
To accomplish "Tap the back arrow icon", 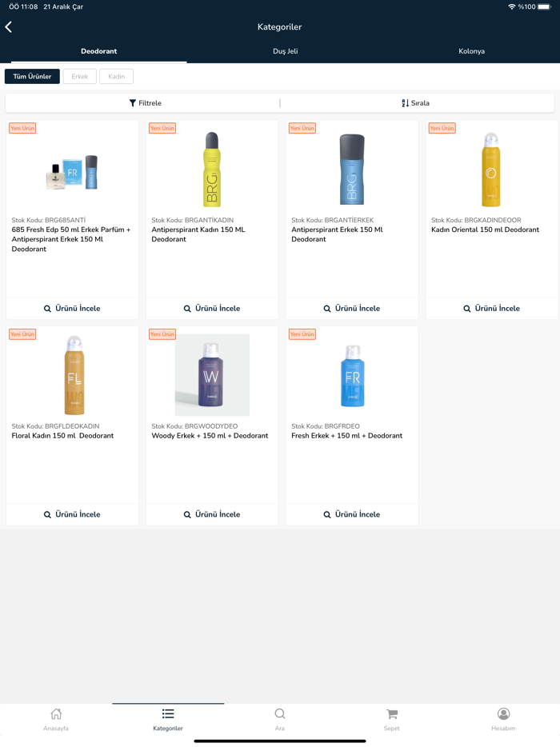I will tap(9, 27).
